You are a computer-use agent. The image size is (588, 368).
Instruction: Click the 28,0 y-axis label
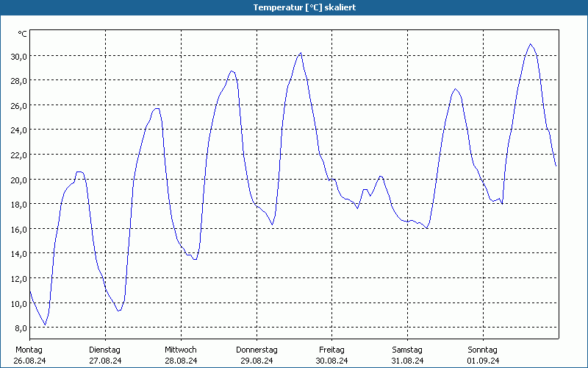19,81
